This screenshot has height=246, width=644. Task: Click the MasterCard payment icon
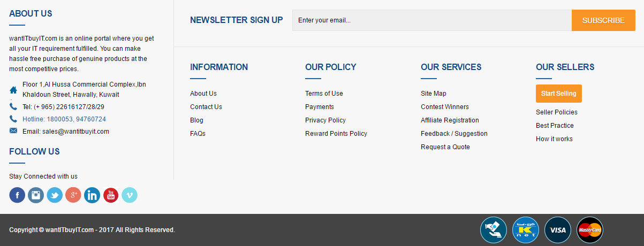coord(590,230)
